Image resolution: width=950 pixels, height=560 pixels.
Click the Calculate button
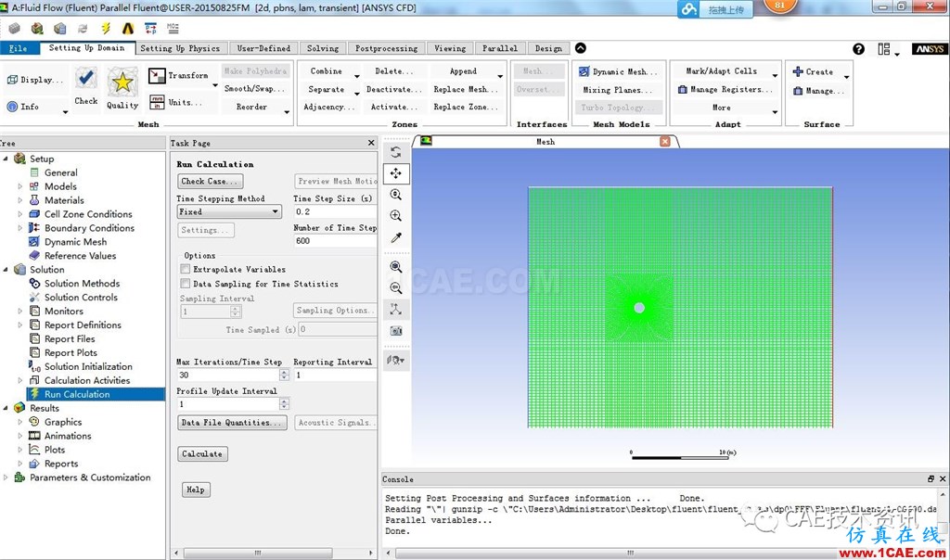tap(202, 454)
